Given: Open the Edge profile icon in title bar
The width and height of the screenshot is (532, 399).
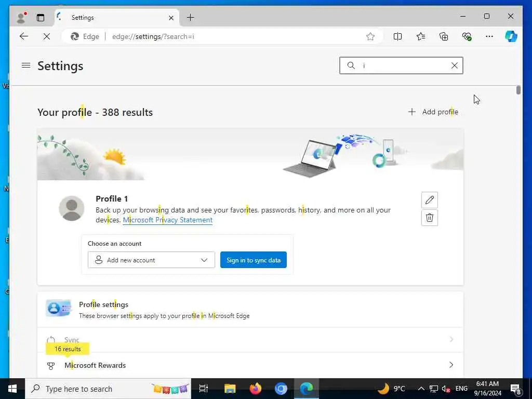Looking at the screenshot, I should [22, 17].
